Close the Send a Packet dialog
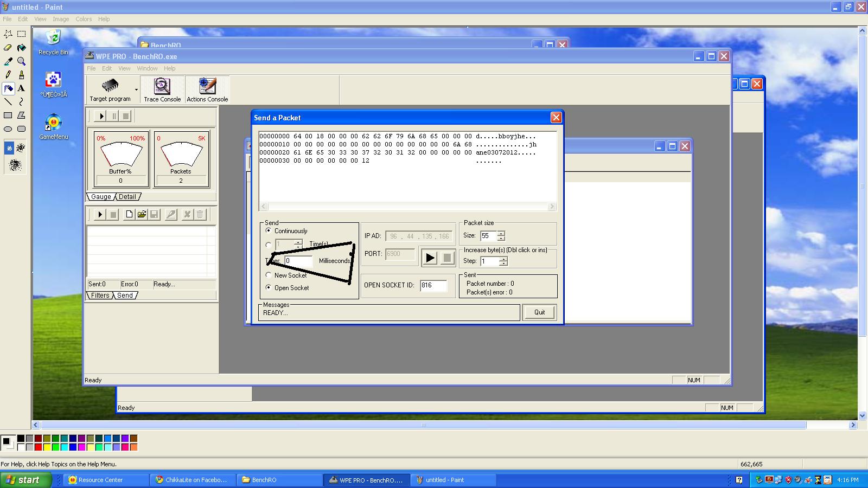 (556, 118)
